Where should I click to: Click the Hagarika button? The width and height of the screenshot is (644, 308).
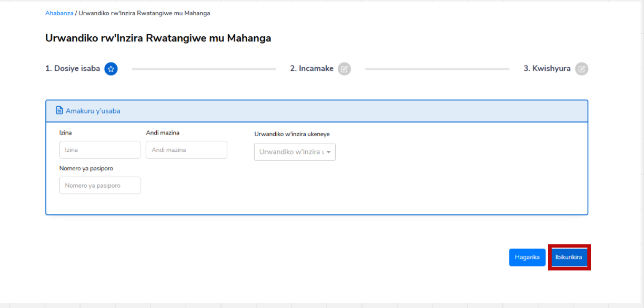click(527, 258)
